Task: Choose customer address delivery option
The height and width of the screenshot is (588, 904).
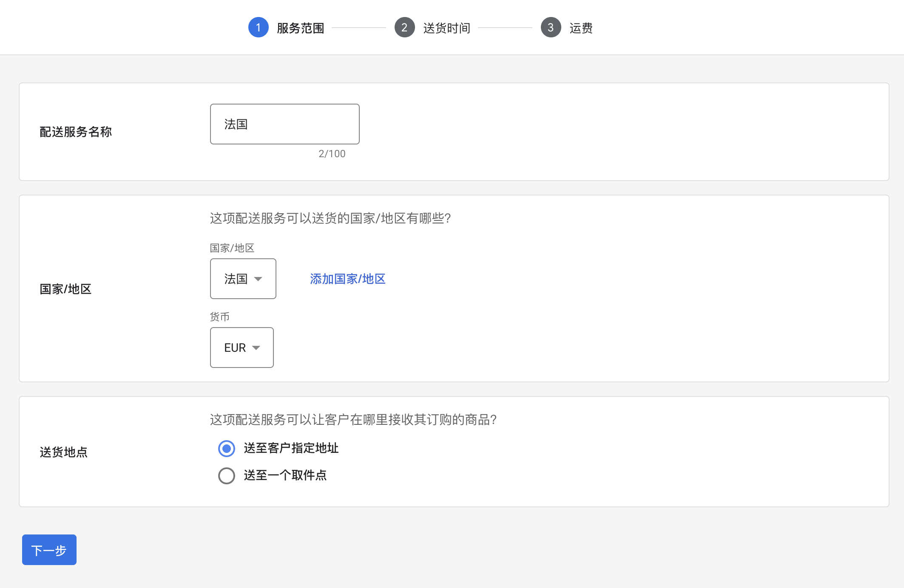Action: 227,448
